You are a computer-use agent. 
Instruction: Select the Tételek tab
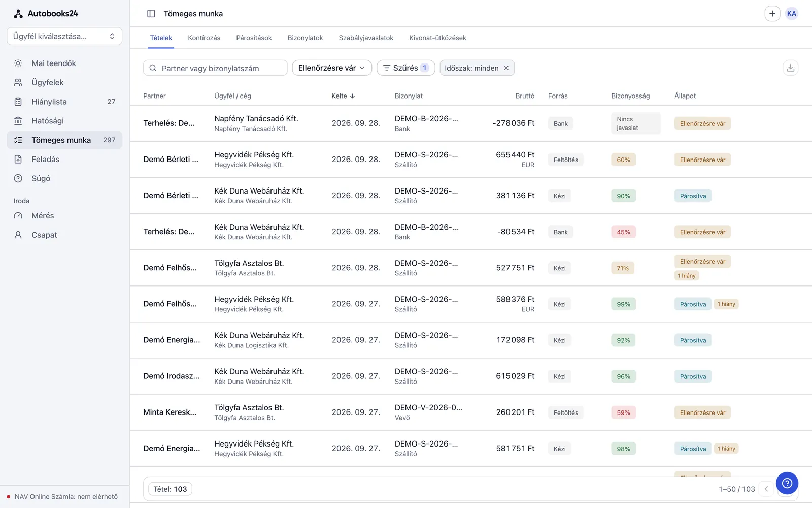(x=161, y=38)
